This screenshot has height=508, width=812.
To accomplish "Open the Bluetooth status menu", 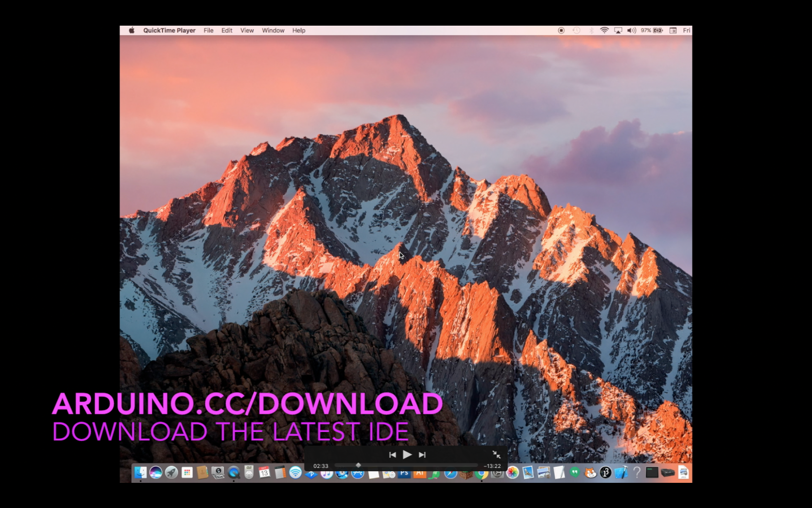I will click(591, 30).
